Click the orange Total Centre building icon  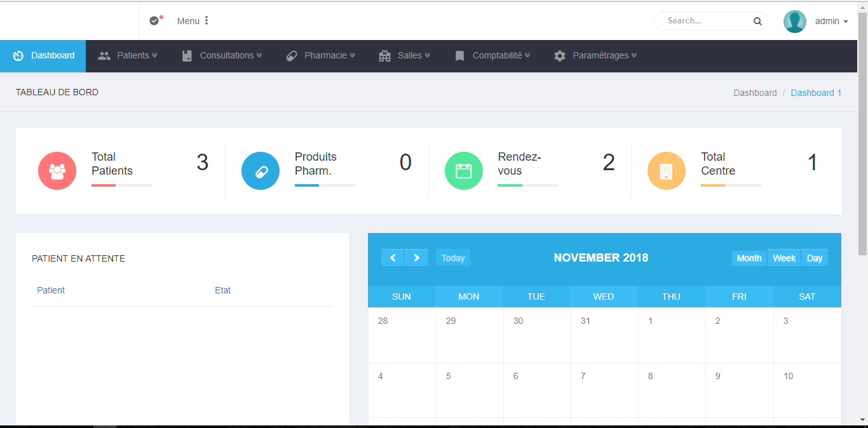click(x=666, y=171)
